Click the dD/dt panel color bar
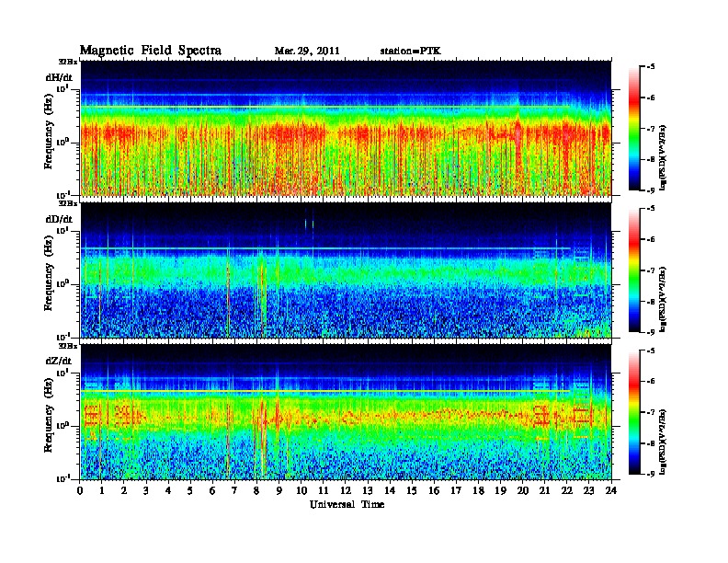The image size is (728, 563). pos(634,270)
